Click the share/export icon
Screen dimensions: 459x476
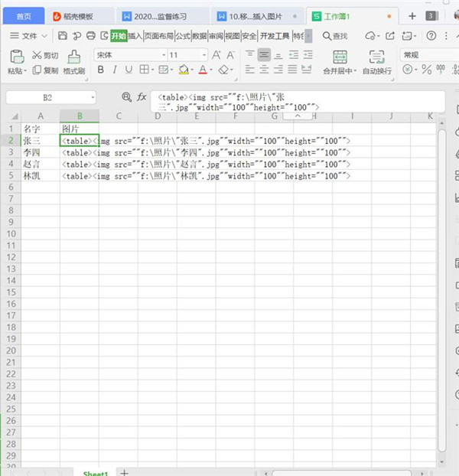point(390,36)
